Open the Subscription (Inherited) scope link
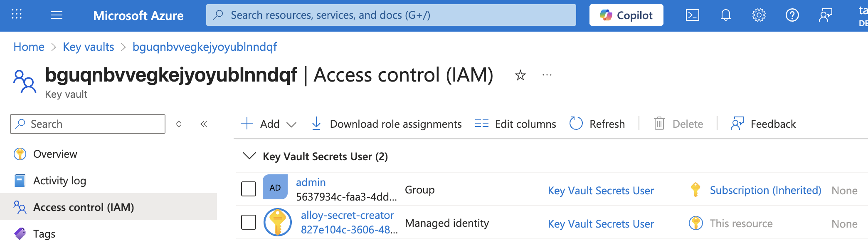 tap(765, 190)
